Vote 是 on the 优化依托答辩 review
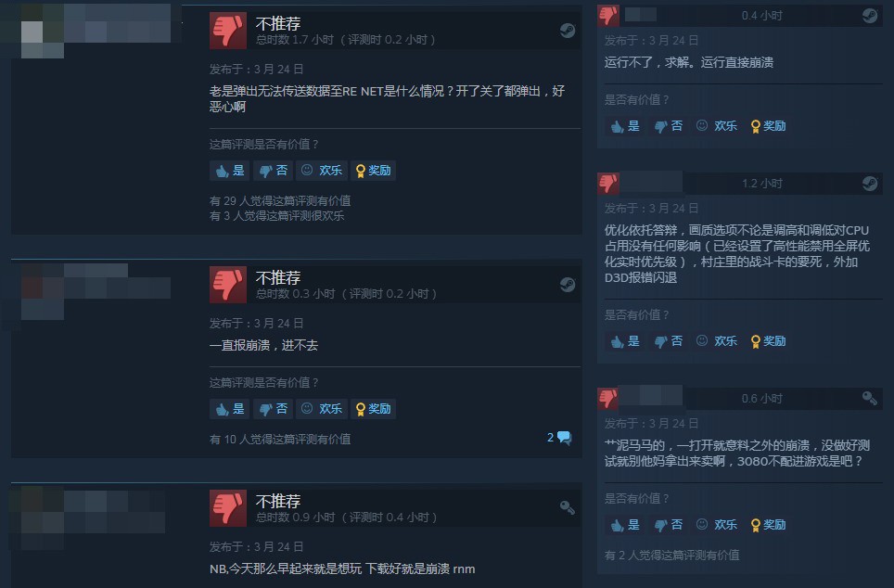The height and width of the screenshot is (588, 894). (625, 341)
